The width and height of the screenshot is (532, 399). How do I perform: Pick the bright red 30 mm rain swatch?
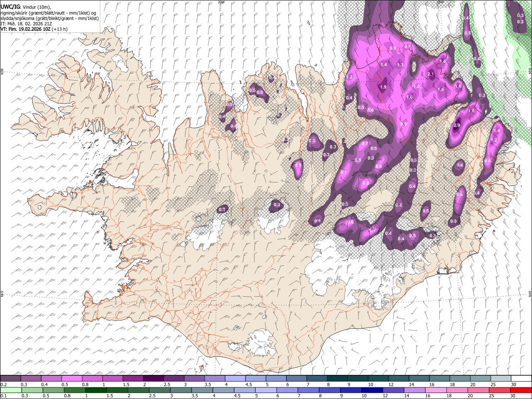520,390
